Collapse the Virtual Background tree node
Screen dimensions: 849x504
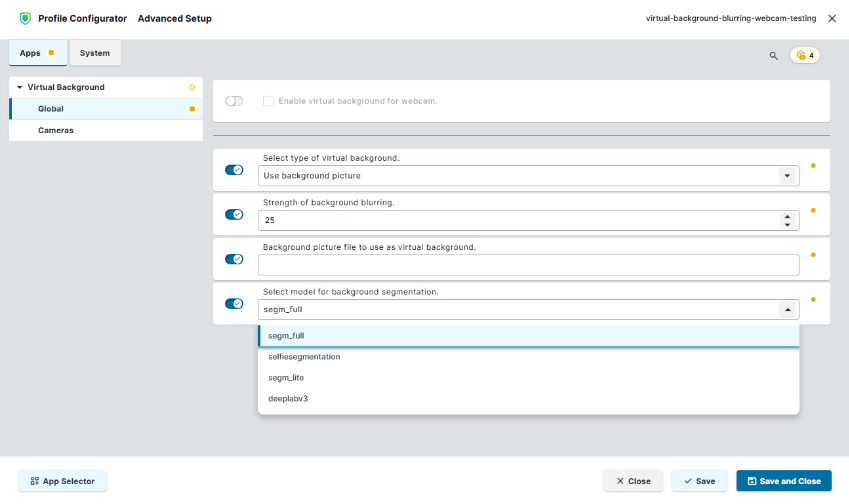(19, 88)
